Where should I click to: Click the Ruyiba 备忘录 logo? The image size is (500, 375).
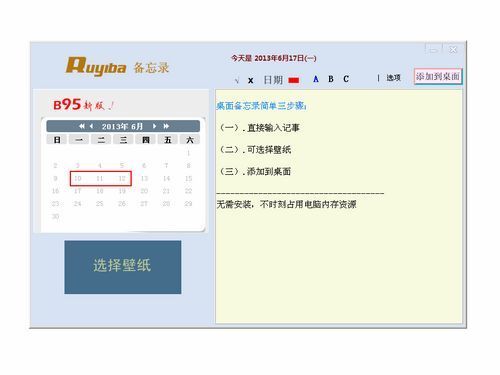click(118, 66)
